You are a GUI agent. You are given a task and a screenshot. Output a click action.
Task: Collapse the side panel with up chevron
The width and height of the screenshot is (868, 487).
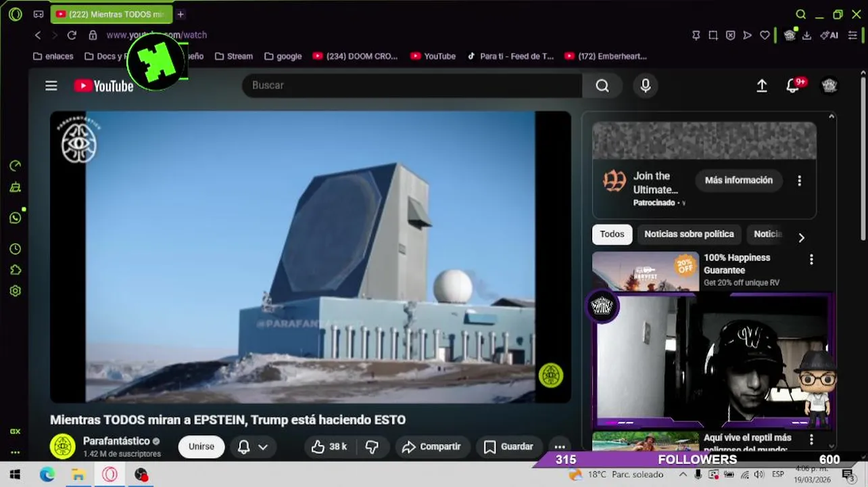click(x=831, y=117)
